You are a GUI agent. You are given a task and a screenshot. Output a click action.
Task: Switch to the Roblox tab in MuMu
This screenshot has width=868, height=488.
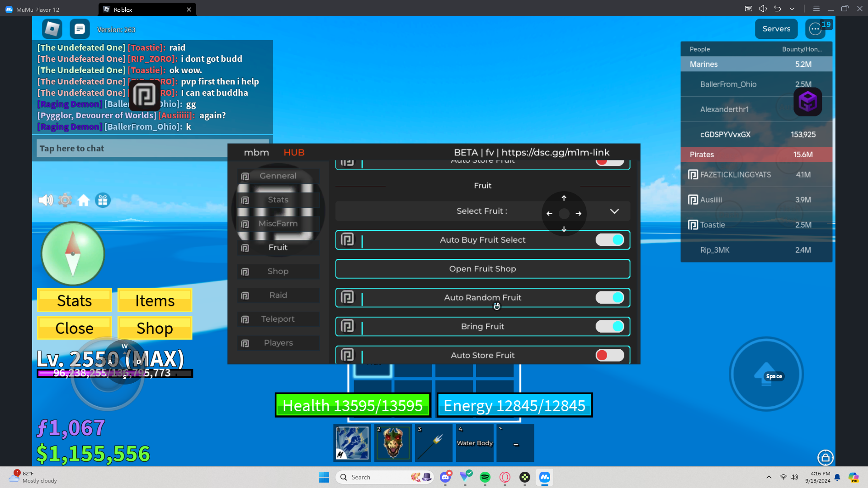pyautogui.click(x=147, y=9)
